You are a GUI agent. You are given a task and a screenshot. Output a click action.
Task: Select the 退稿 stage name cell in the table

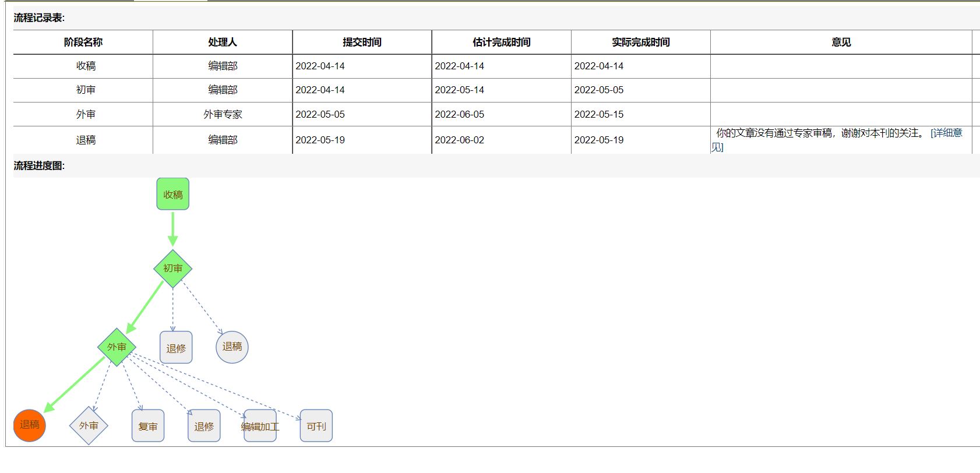tap(83, 140)
